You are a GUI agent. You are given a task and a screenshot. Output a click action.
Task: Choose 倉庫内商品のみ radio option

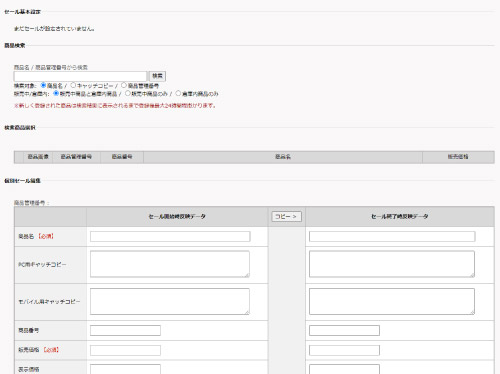coord(178,93)
